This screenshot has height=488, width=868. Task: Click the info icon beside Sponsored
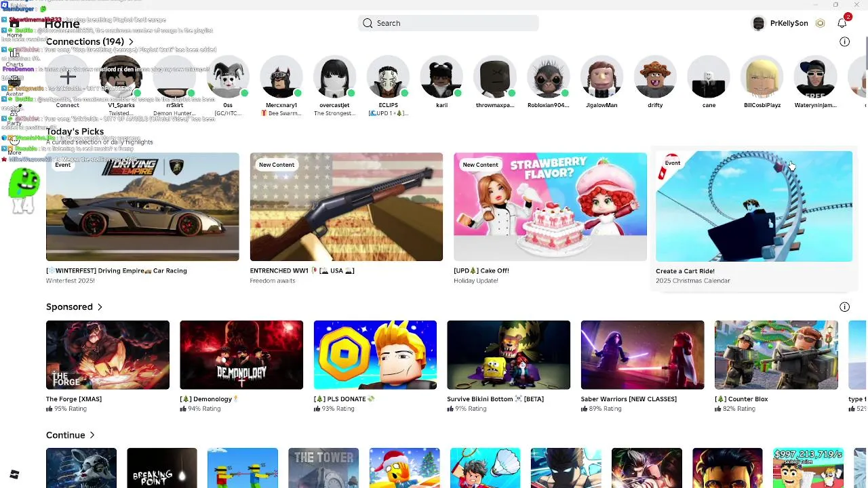(844, 307)
